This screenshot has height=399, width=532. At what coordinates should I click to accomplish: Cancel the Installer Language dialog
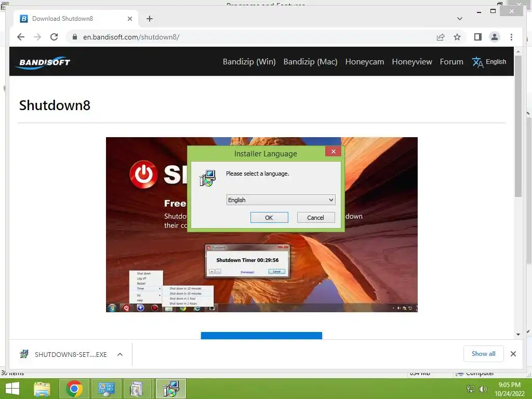(315, 218)
